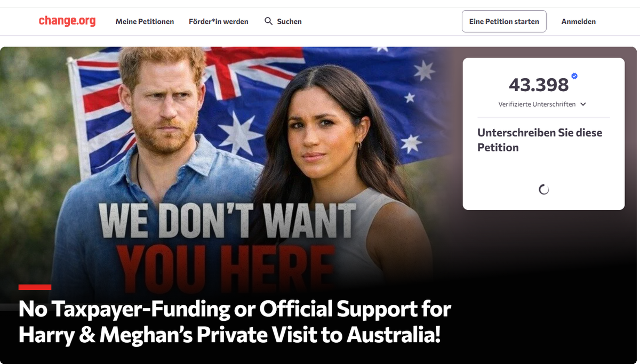The width and height of the screenshot is (640, 364).
Task: Click the divider line in signature card
Action: click(x=543, y=117)
